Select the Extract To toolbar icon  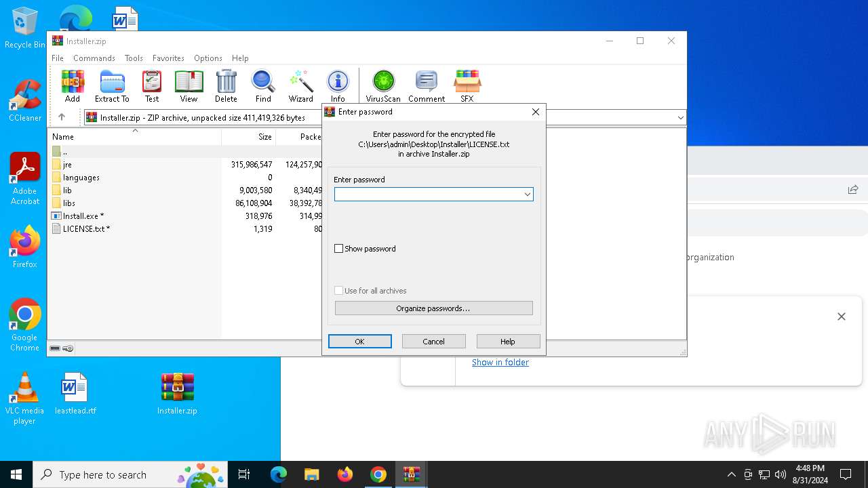112,86
